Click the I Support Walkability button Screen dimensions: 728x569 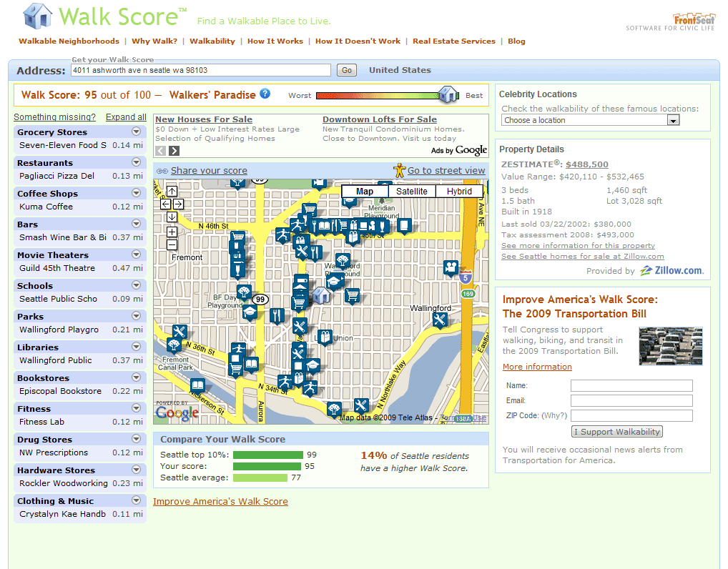pos(616,432)
